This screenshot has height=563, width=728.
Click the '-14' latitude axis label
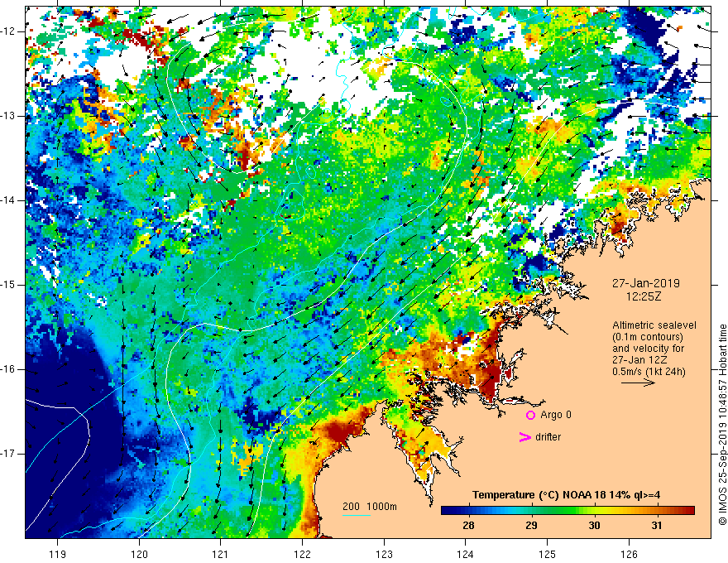click(8, 200)
